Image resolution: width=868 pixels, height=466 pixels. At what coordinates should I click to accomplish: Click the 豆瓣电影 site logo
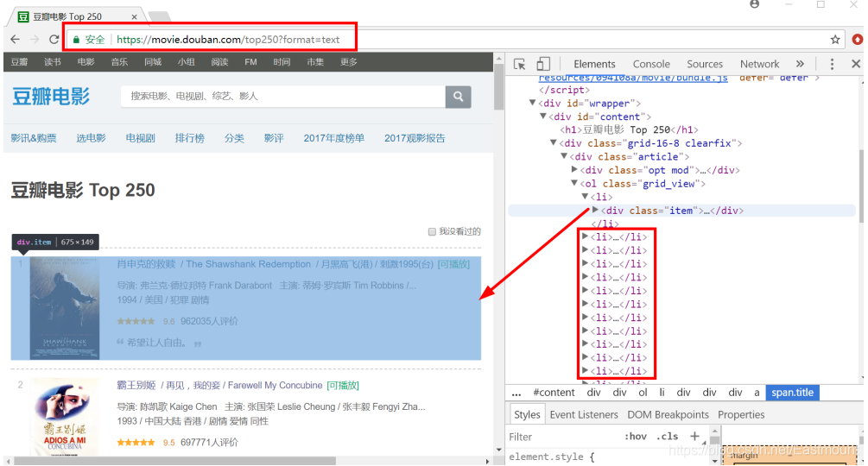click(x=51, y=97)
